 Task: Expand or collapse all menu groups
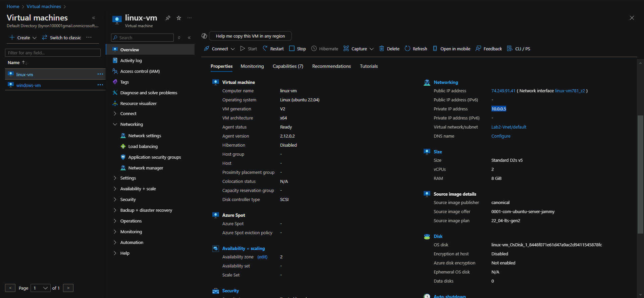point(179,38)
